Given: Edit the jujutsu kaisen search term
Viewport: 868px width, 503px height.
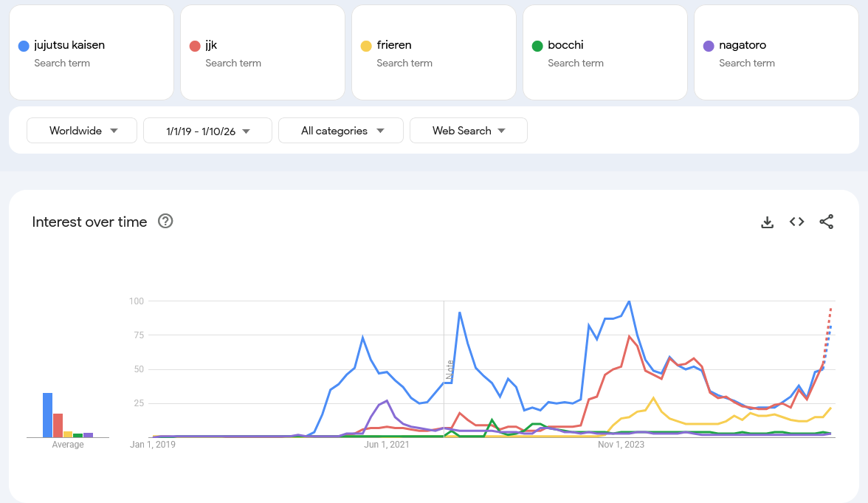Looking at the screenshot, I should click(69, 45).
